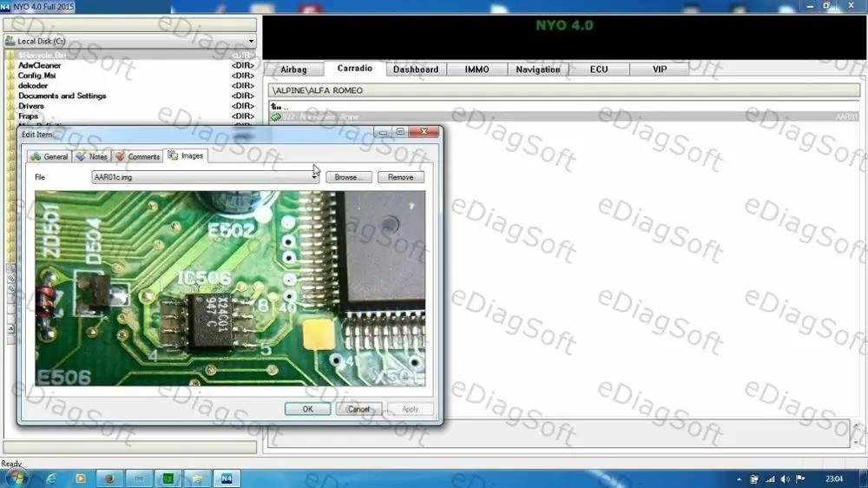
Task: Click the General tab icon
Action: (36, 157)
